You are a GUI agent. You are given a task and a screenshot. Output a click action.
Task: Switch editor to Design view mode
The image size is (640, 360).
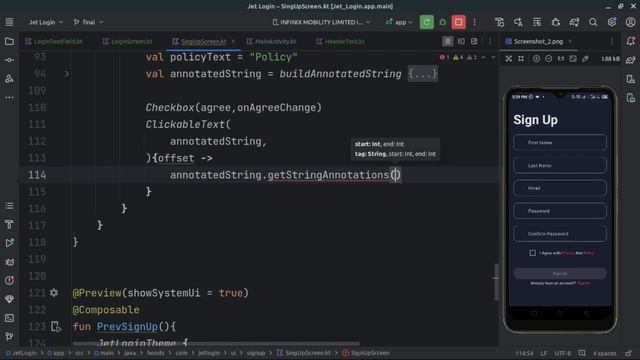(x=474, y=41)
